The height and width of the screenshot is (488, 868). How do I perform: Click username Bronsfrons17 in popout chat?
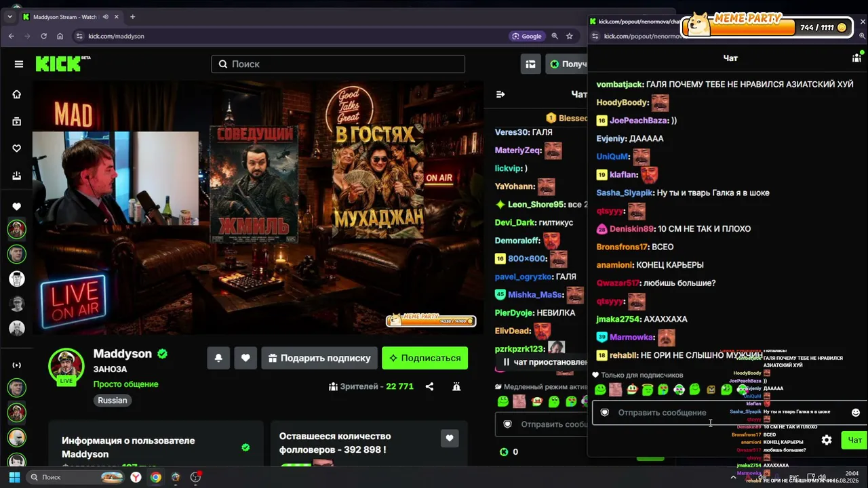[623, 247]
